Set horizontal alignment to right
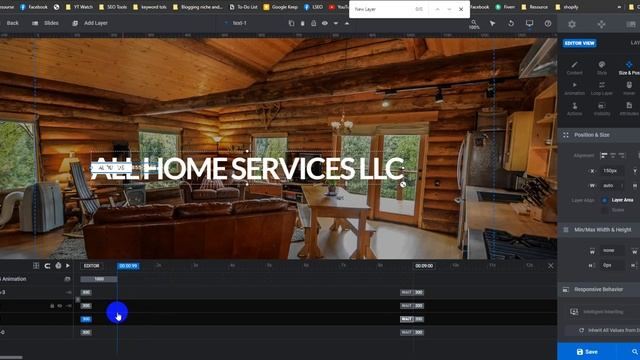This screenshot has height=360, width=640. 622,156
